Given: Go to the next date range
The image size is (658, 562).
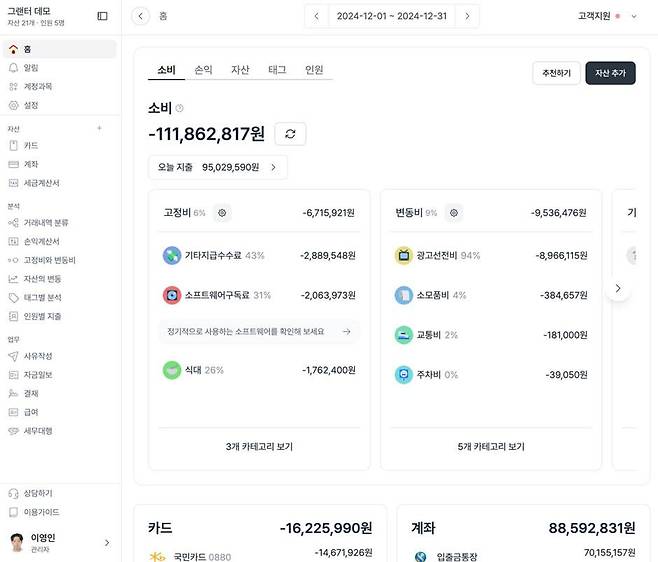Looking at the screenshot, I should pyautogui.click(x=467, y=16).
